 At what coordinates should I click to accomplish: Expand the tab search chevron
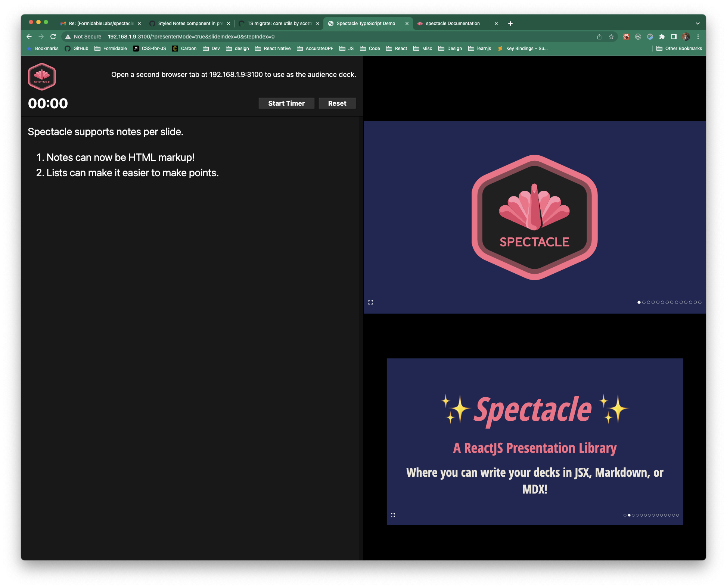click(698, 24)
